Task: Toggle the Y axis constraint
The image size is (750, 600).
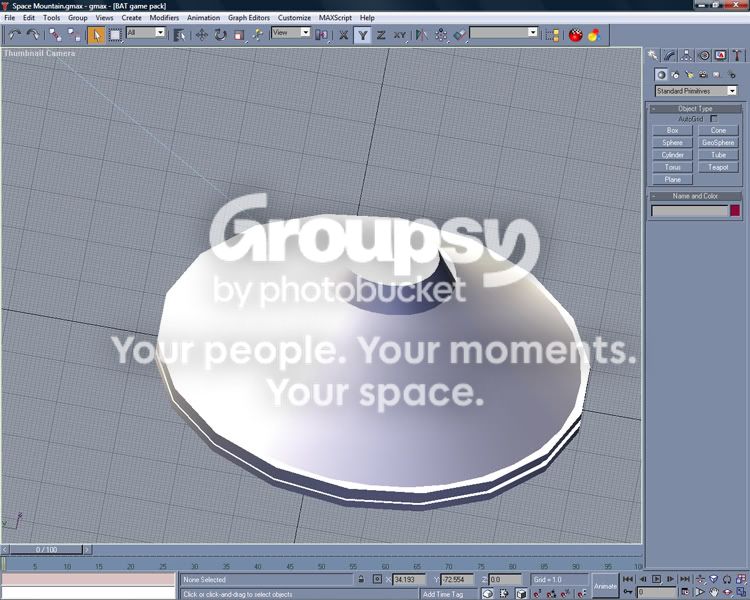Action: tap(362, 35)
